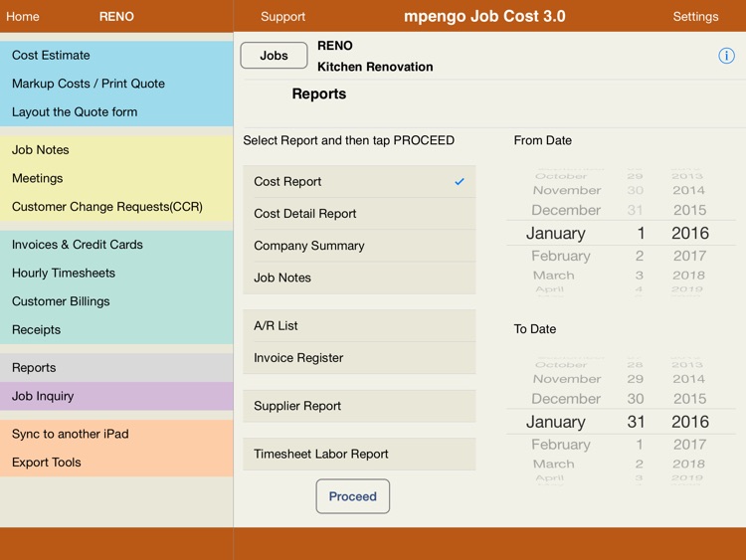Pick day 31 in From Date picker
Image resolution: width=746 pixels, height=560 pixels.
tap(636, 210)
